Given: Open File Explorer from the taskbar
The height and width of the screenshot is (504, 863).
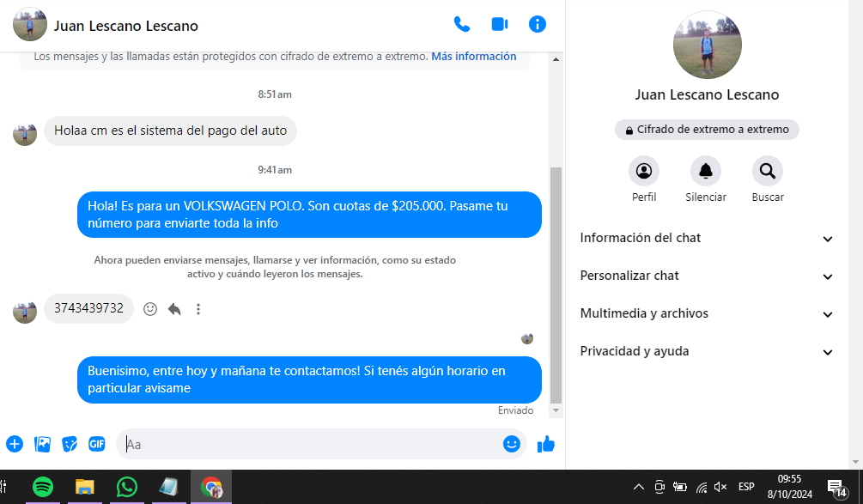Looking at the screenshot, I should coord(85,487).
